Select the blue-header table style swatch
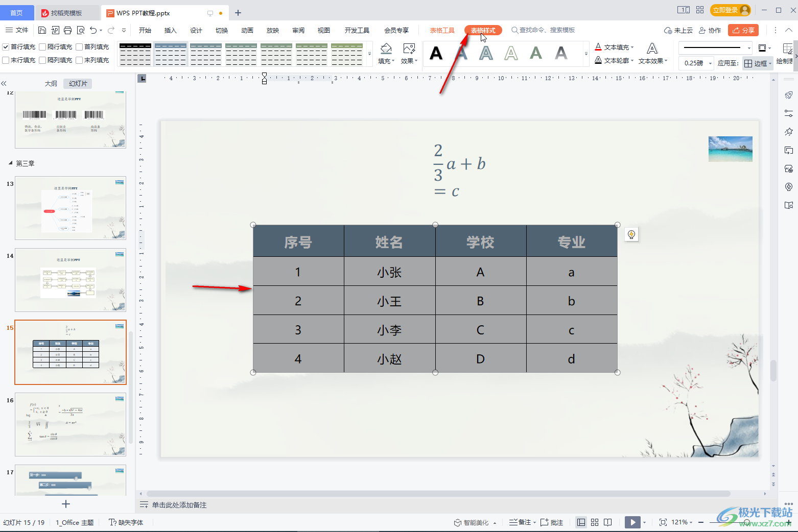The width and height of the screenshot is (798, 532). coord(171,54)
